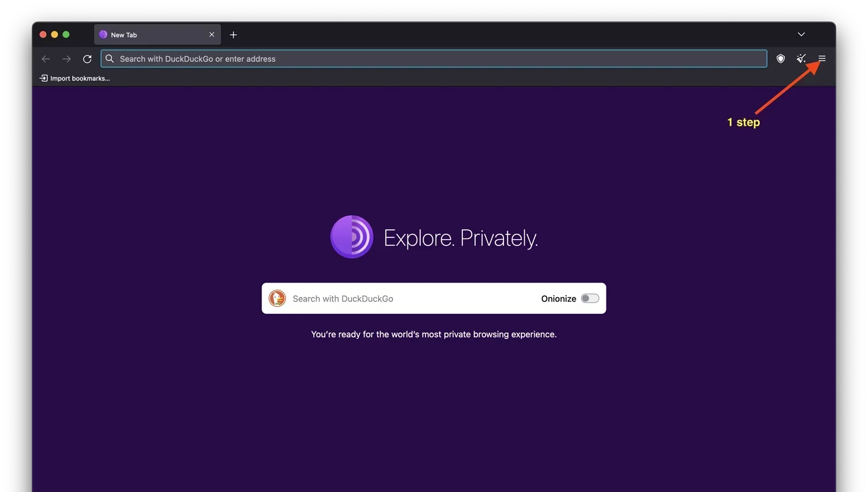Open the hamburger application menu
This screenshot has width=868, height=492.
[822, 58]
